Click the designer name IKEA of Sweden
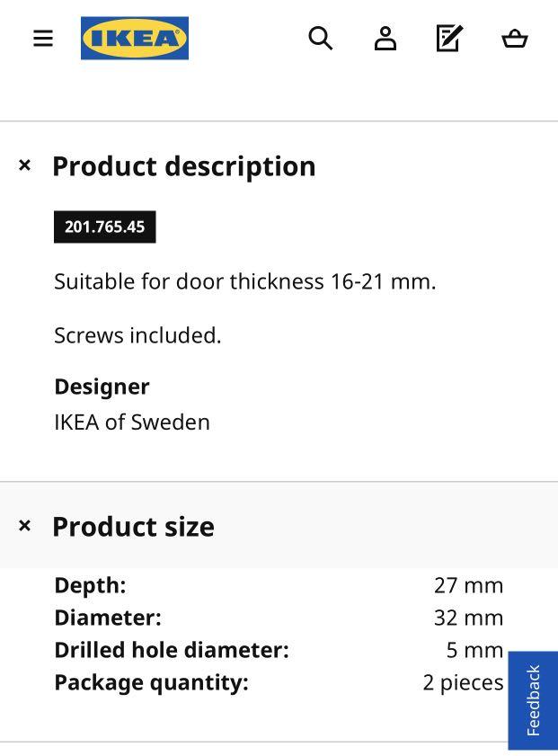 pos(132,422)
